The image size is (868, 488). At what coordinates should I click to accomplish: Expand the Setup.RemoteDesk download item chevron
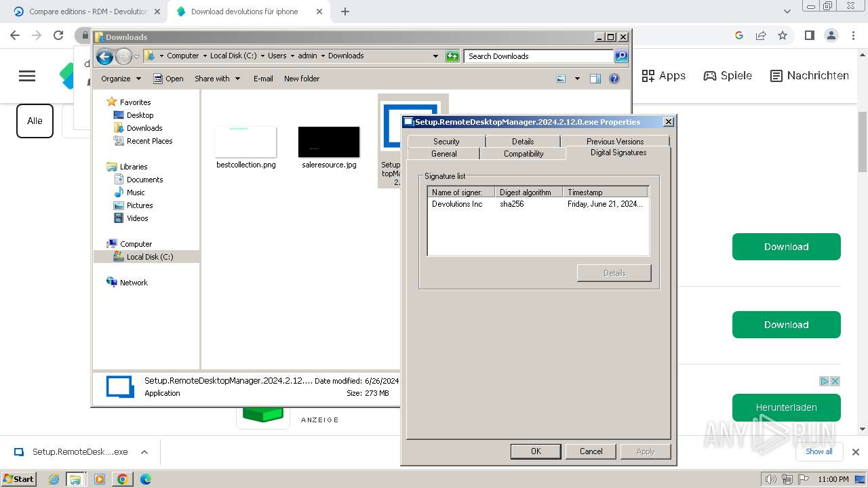[x=144, y=452]
